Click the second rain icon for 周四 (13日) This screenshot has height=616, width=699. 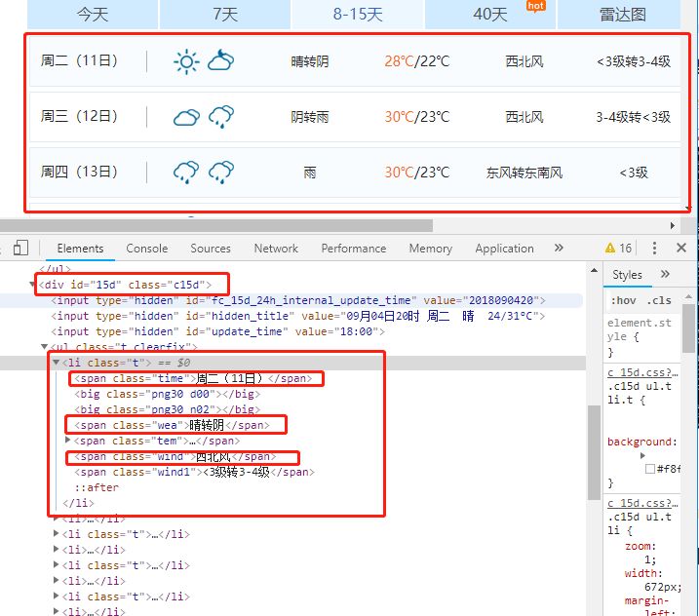coord(221,173)
